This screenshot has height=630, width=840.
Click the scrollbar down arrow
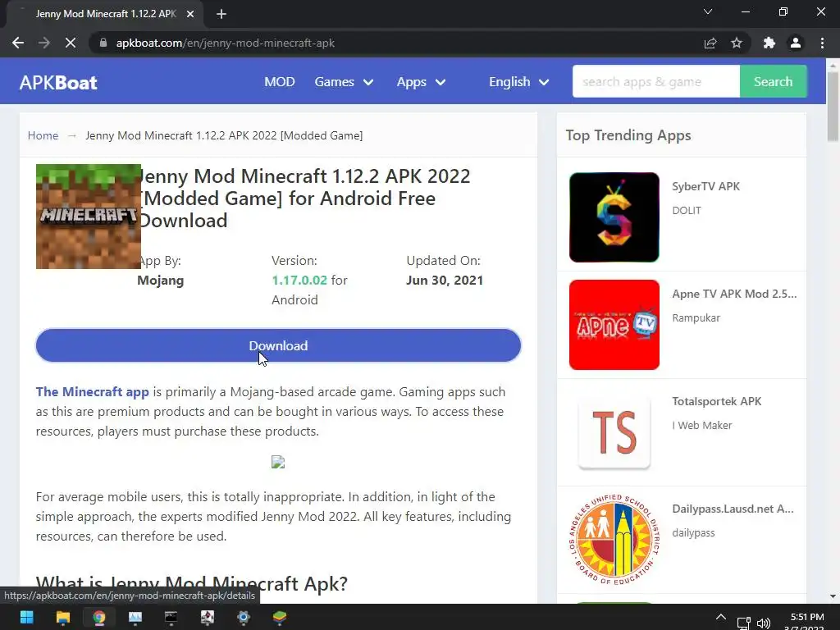point(833,596)
